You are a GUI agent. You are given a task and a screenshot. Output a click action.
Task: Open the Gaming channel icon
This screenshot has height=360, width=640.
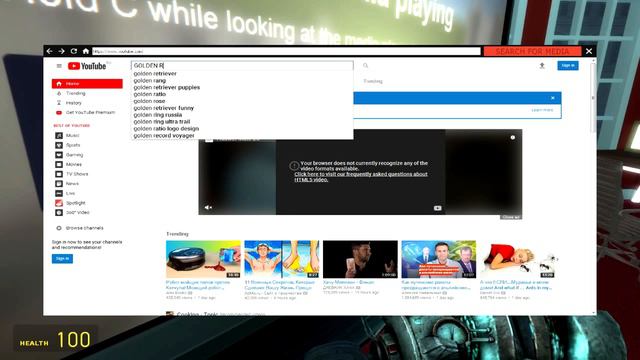click(59, 155)
